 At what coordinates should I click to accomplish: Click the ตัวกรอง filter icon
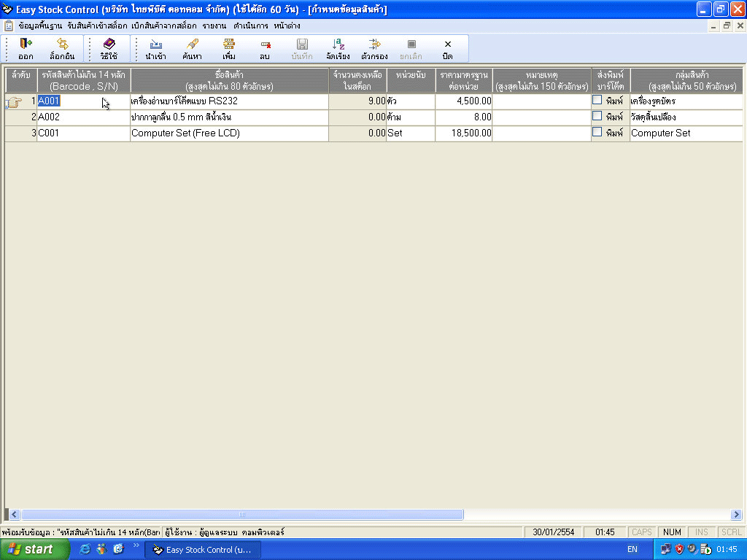click(x=374, y=45)
